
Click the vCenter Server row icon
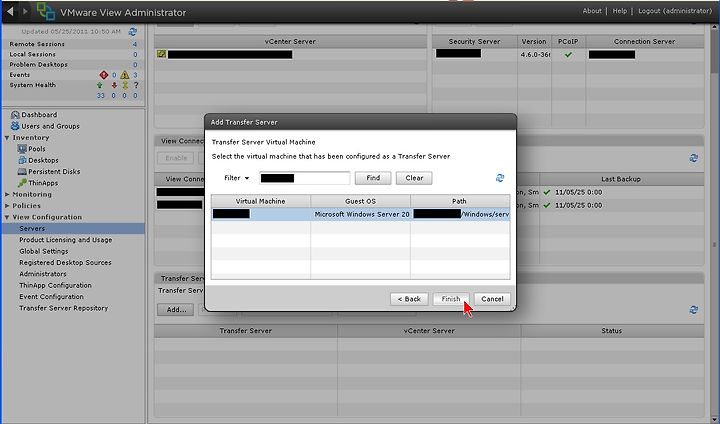(161, 54)
